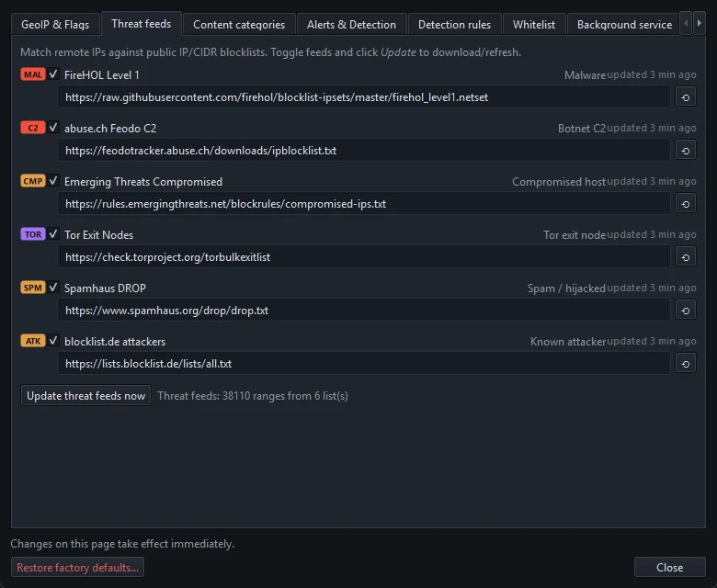
Task: Refresh the Emerging Threats Compromised feed
Action: (x=685, y=204)
